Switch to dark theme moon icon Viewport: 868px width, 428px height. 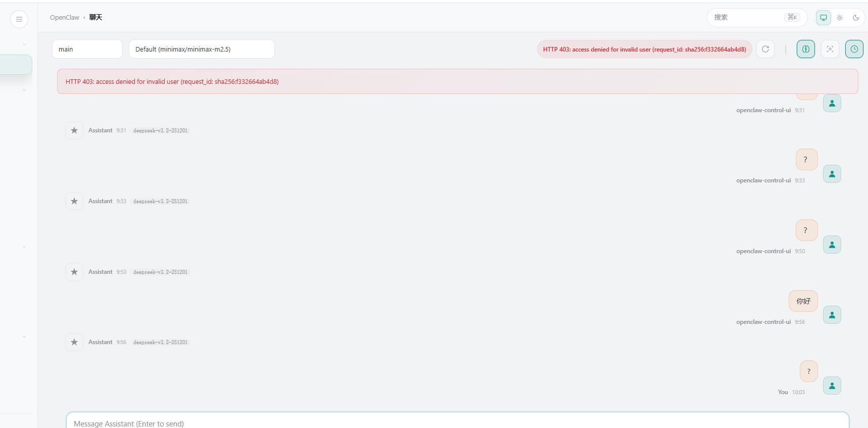pos(856,18)
